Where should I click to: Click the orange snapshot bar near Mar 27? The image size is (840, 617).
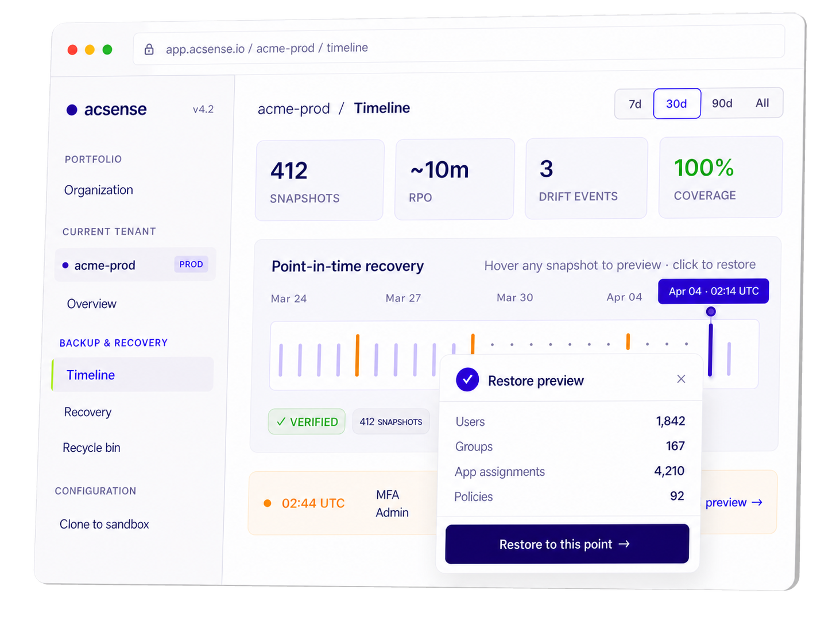(x=357, y=355)
